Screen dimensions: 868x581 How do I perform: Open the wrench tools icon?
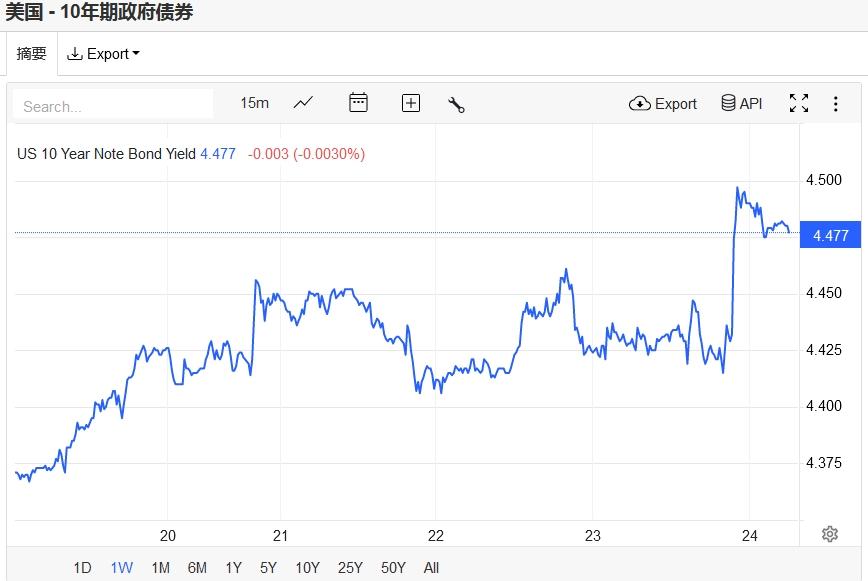pos(457,104)
